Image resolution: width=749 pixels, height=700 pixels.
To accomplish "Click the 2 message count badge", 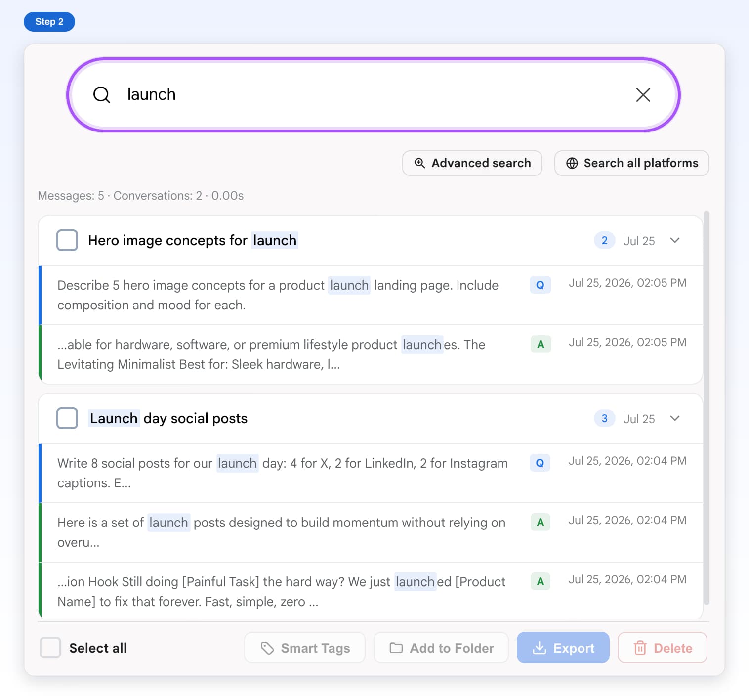I will pos(604,240).
